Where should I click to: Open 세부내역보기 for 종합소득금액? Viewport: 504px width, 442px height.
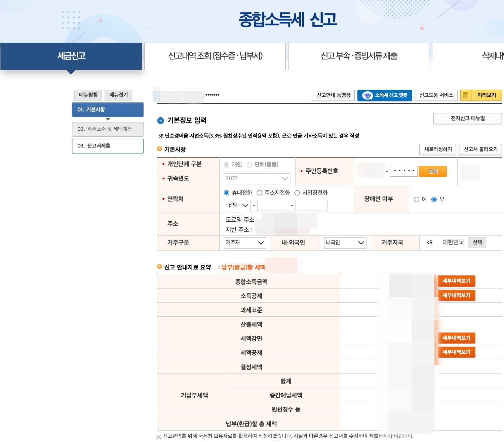(x=456, y=281)
